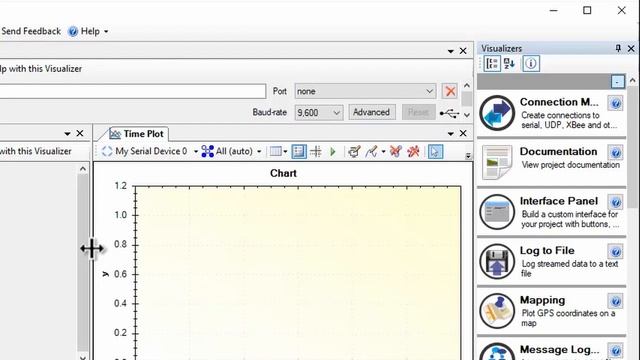
Task: Show help for Message Logger
Action: click(x=616, y=351)
